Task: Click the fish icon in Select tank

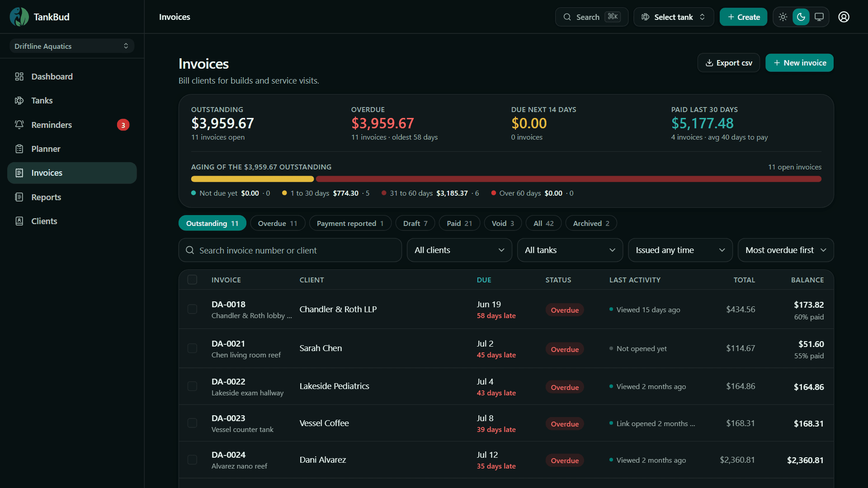Action: [646, 17]
